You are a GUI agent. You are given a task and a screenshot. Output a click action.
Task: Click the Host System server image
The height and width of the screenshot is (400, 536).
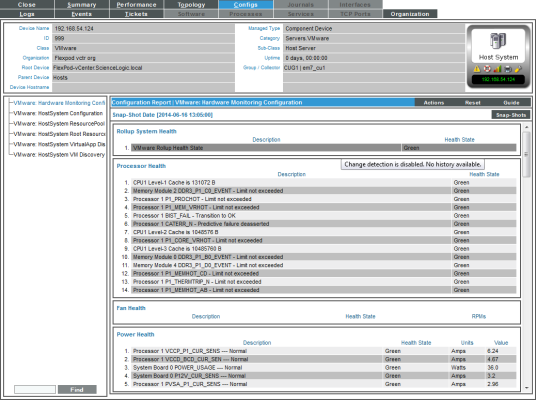pos(498,41)
